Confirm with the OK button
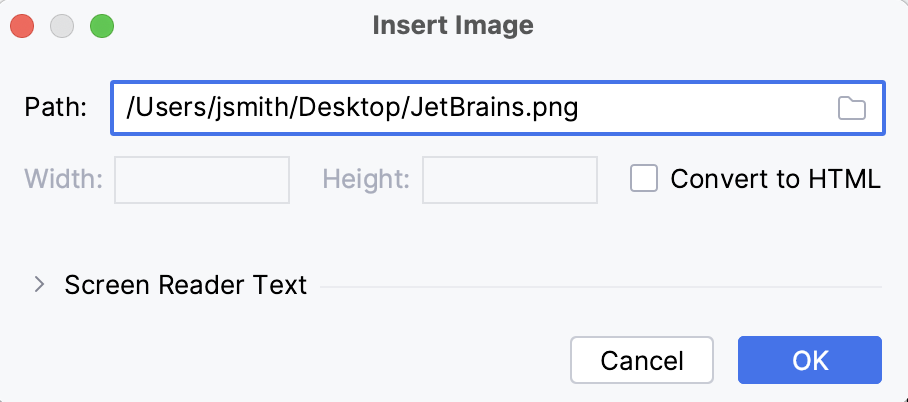 click(809, 360)
